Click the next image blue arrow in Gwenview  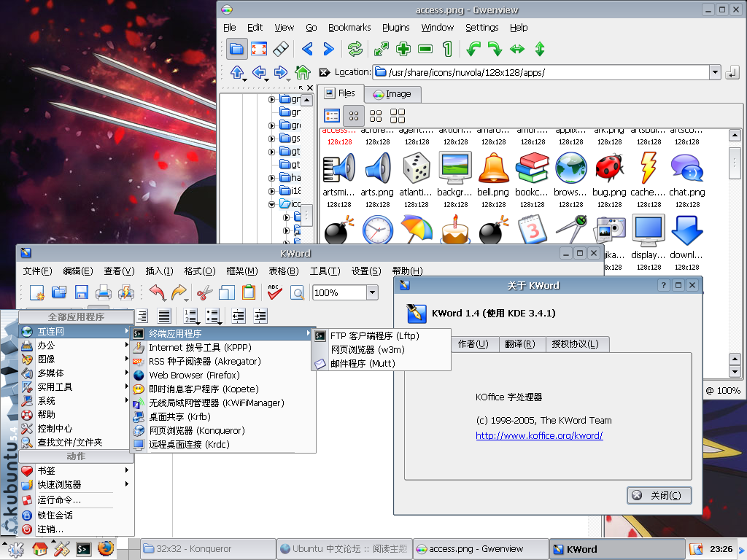coord(329,49)
